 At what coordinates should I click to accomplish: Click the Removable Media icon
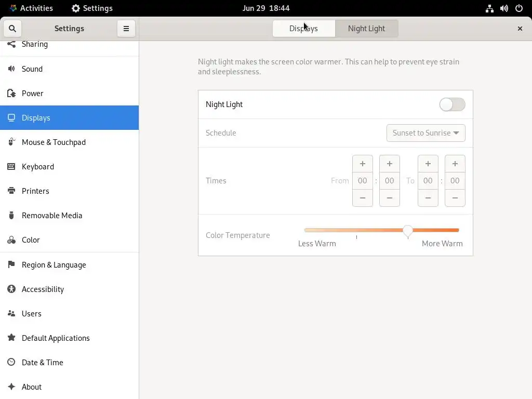pos(11,216)
